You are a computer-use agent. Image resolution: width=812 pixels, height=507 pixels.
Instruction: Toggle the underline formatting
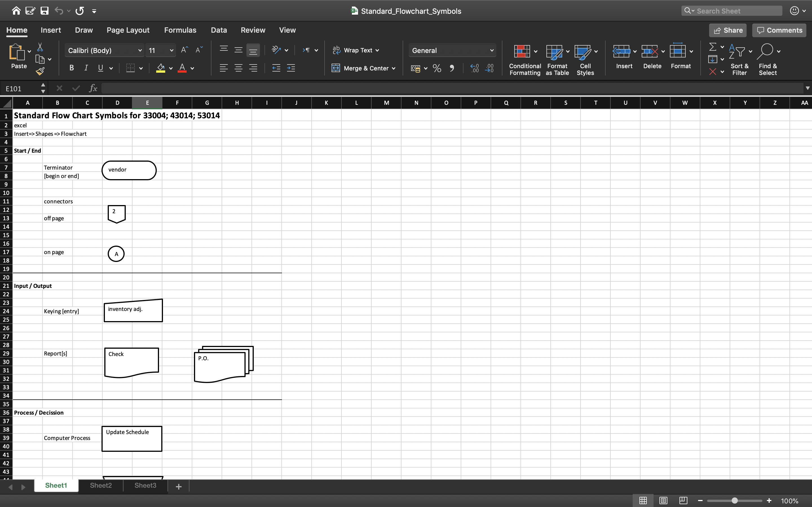click(101, 68)
